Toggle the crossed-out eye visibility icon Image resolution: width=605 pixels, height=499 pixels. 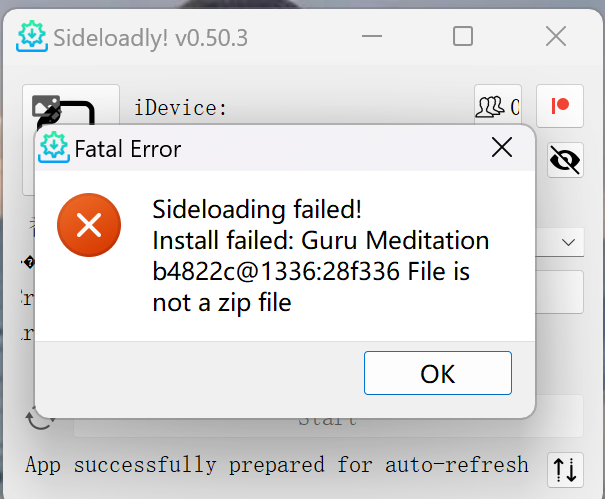coord(566,160)
